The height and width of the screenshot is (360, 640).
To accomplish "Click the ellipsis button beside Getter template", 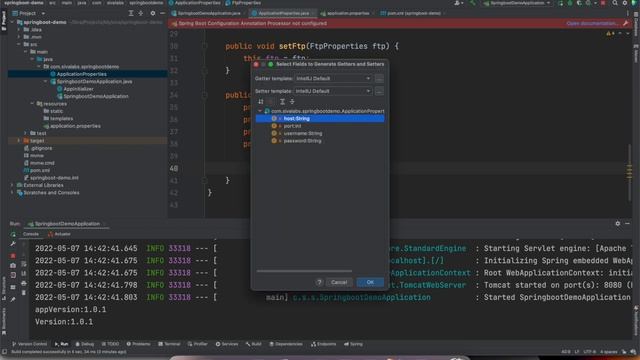I will coord(379,78).
